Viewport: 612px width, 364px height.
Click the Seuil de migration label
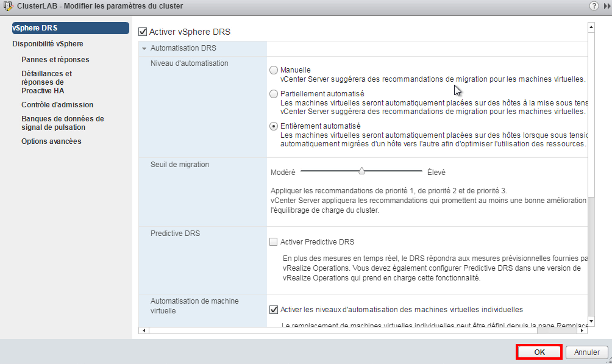180,165
